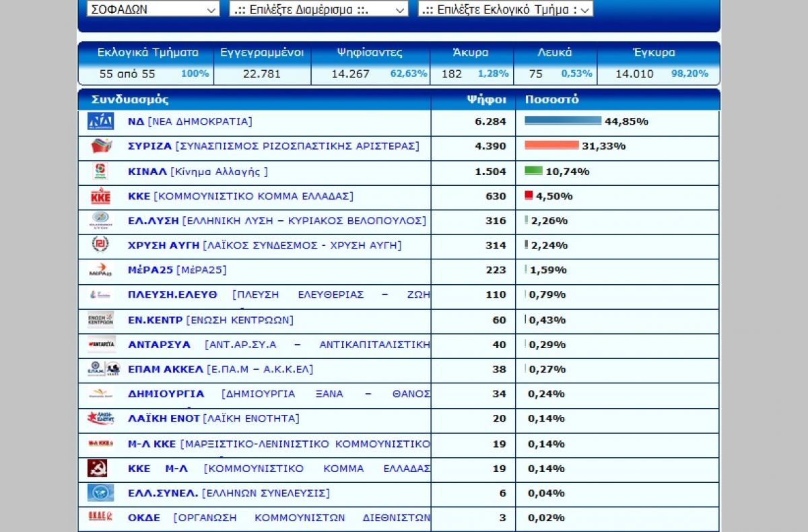Click the 55 από 55 value

coord(127,74)
